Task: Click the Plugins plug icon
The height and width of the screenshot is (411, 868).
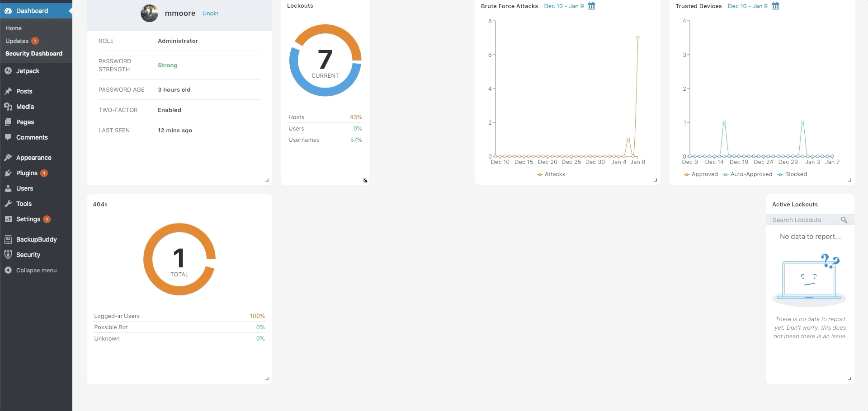Action: point(8,173)
